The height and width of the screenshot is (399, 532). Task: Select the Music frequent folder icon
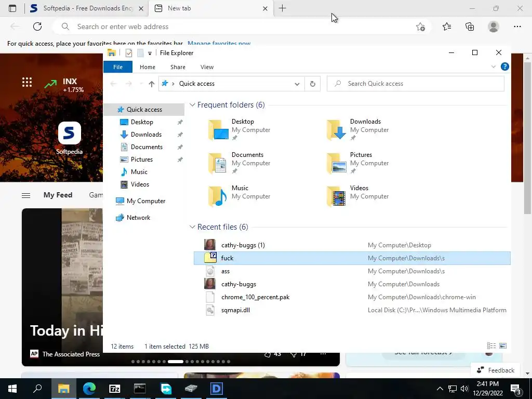218,196
